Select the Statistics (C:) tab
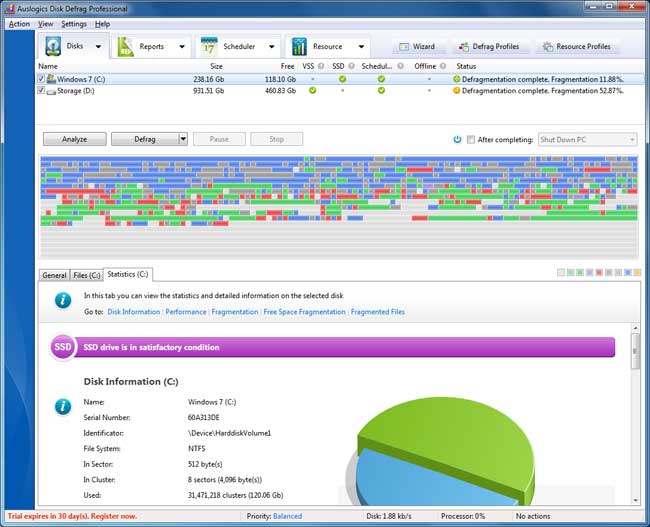This screenshot has width=650, height=527. [x=128, y=274]
